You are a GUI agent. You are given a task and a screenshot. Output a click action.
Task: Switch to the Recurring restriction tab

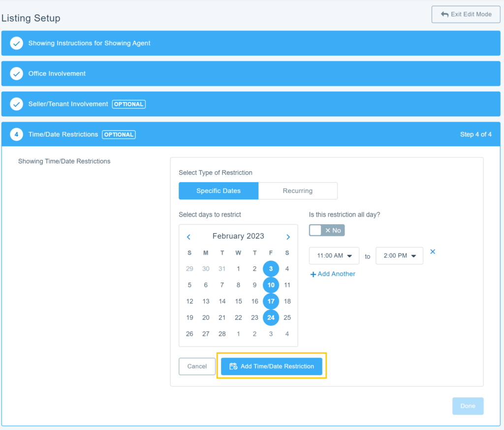point(298,191)
